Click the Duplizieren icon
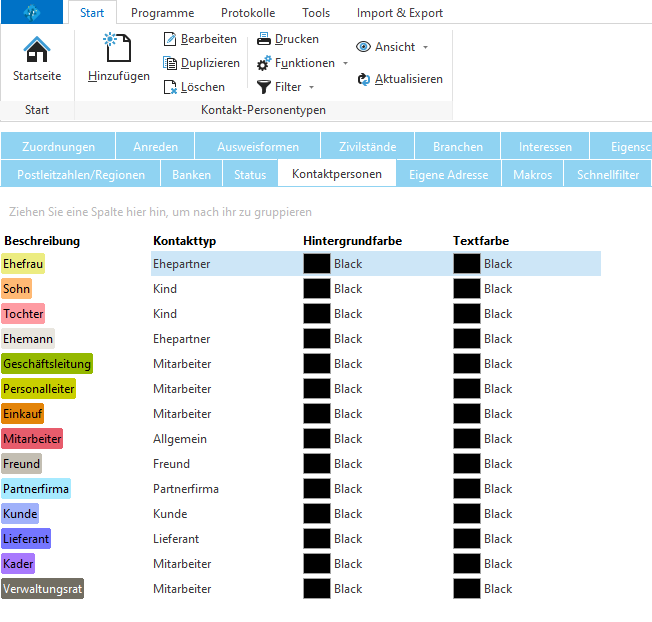 tap(169, 63)
